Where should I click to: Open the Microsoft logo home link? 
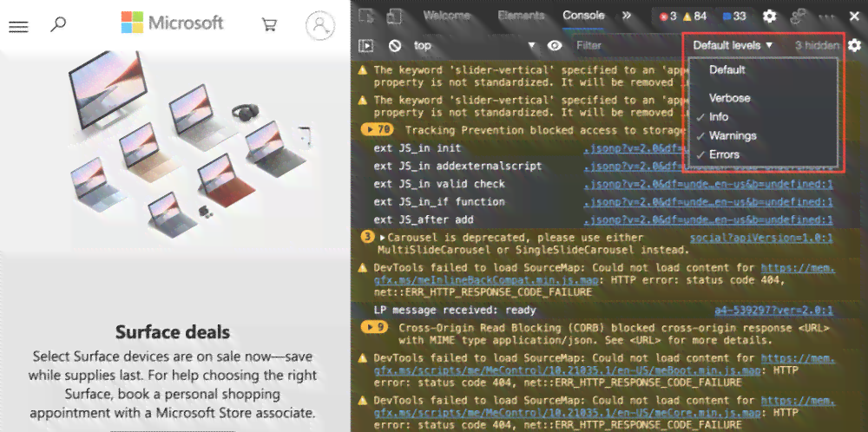click(172, 23)
